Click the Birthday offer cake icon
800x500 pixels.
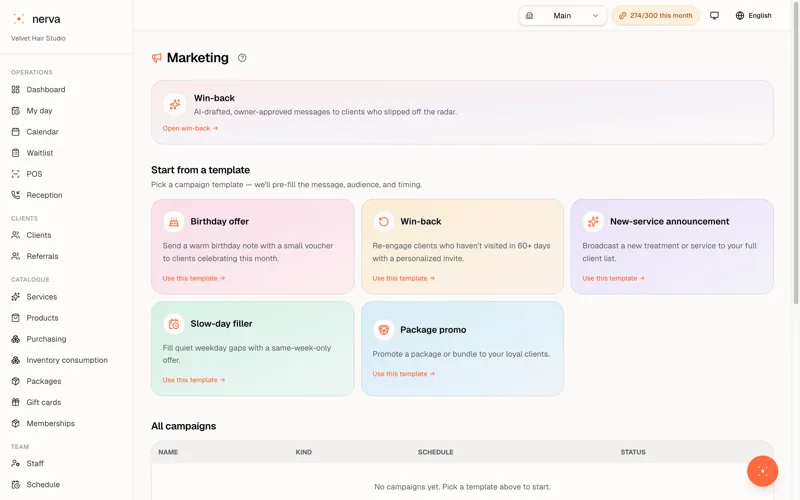tap(174, 221)
